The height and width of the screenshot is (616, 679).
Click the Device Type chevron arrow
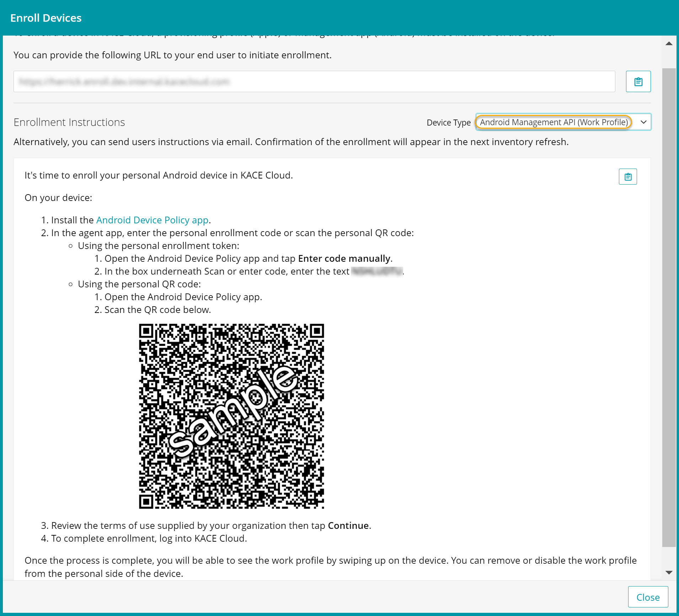click(x=643, y=122)
